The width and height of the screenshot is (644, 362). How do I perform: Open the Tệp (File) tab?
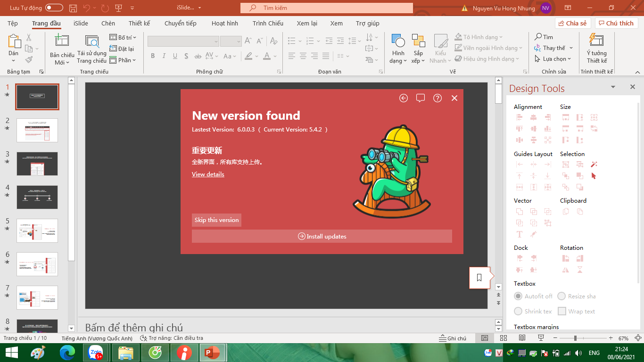13,23
